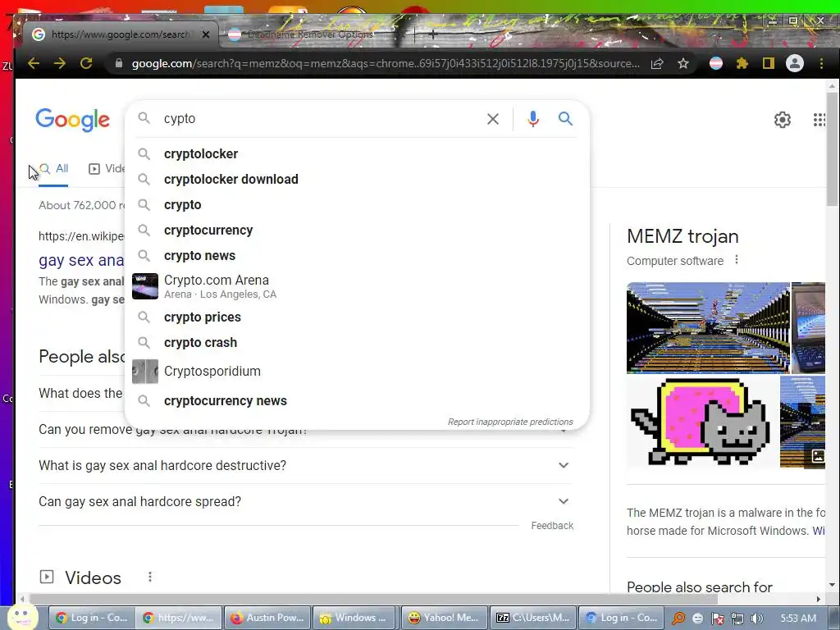Click the address bar URL
840x630 pixels.
(x=386, y=63)
